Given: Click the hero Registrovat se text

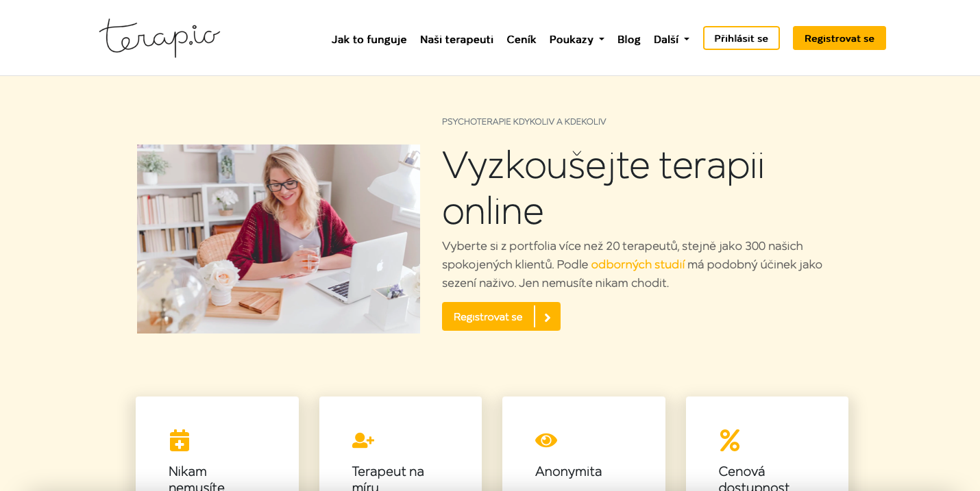Looking at the screenshot, I should [488, 317].
